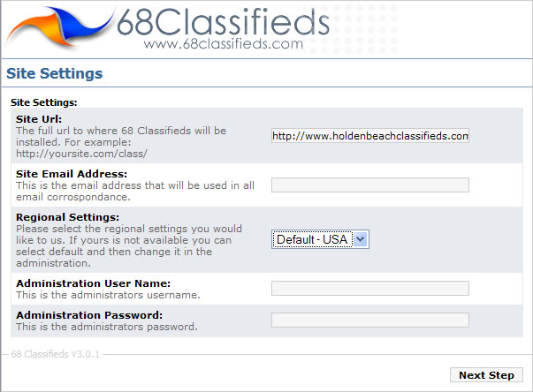The height and width of the screenshot is (392, 533).
Task: Click the small "Site Settings:" section label
Action: pos(43,102)
